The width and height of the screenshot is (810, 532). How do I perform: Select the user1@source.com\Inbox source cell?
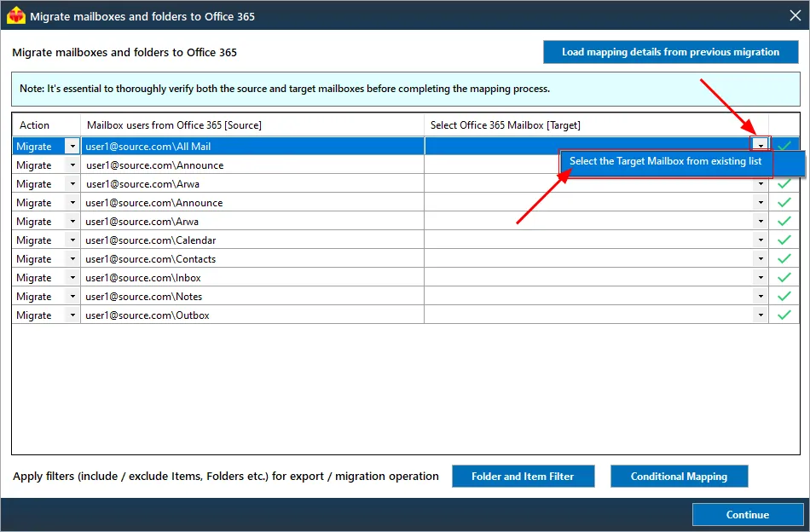point(252,277)
